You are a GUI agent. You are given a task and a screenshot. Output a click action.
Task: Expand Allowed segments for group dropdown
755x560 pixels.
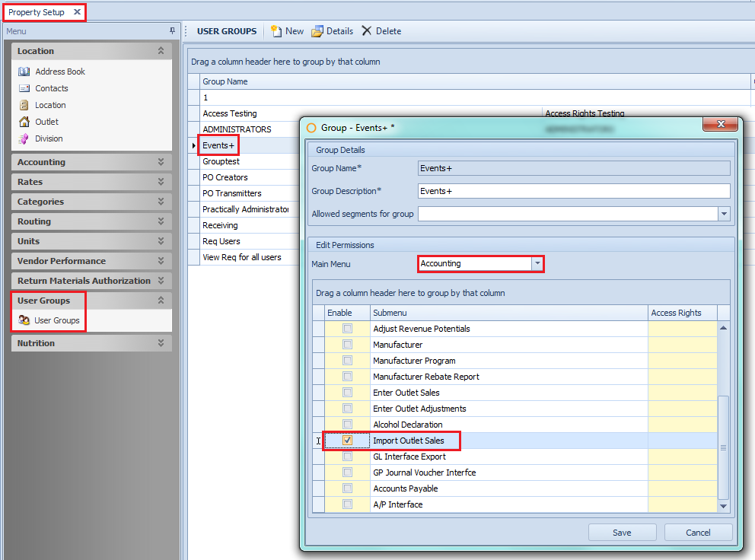[x=724, y=215]
